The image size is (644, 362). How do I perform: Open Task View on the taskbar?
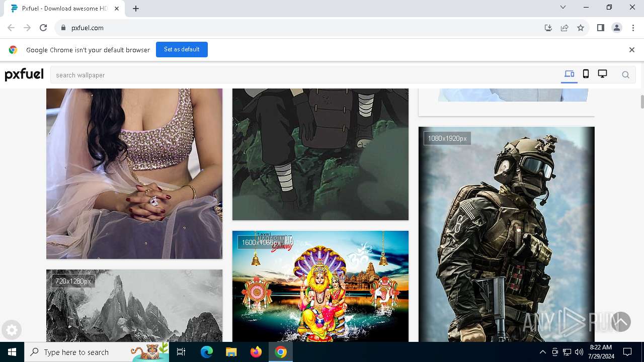click(x=181, y=352)
